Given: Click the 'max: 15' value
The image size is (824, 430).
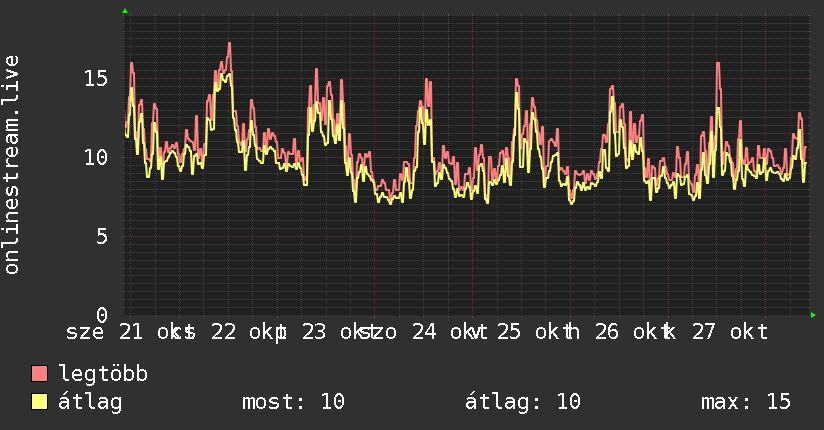Looking at the screenshot, I should tap(746, 402).
